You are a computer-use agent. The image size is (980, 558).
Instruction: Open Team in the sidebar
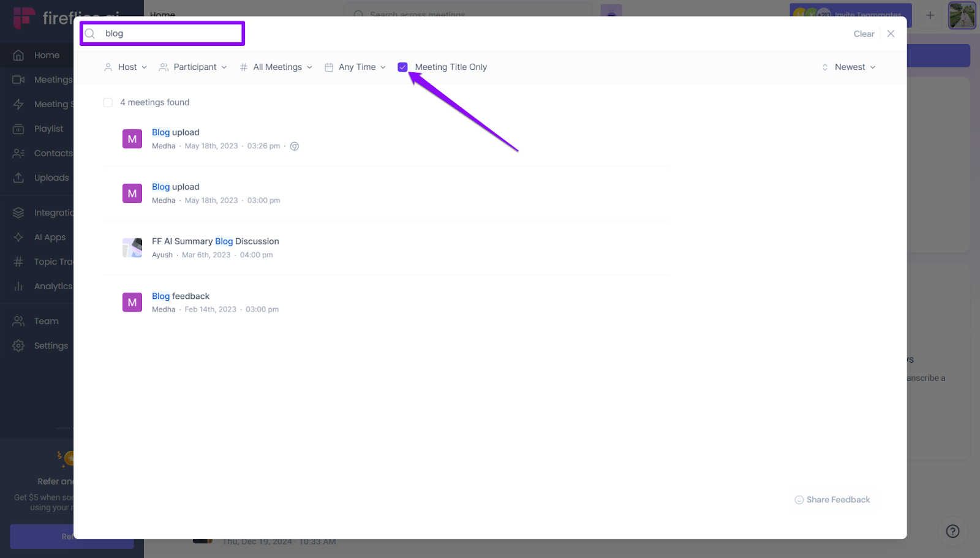pos(47,321)
